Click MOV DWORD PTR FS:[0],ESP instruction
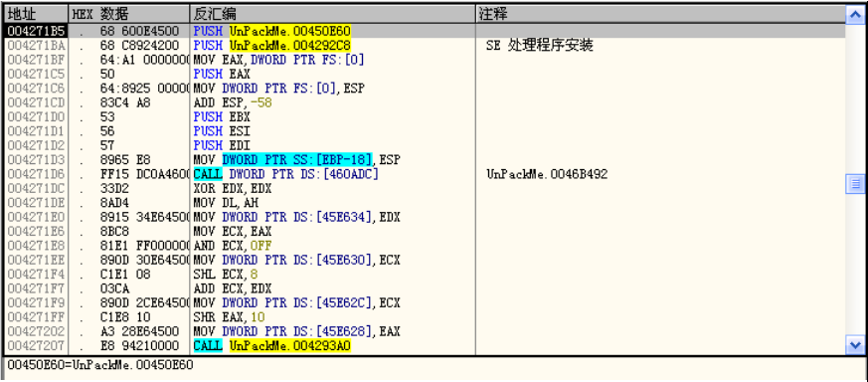Viewport: 868px width, 382px height. [x=279, y=88]
